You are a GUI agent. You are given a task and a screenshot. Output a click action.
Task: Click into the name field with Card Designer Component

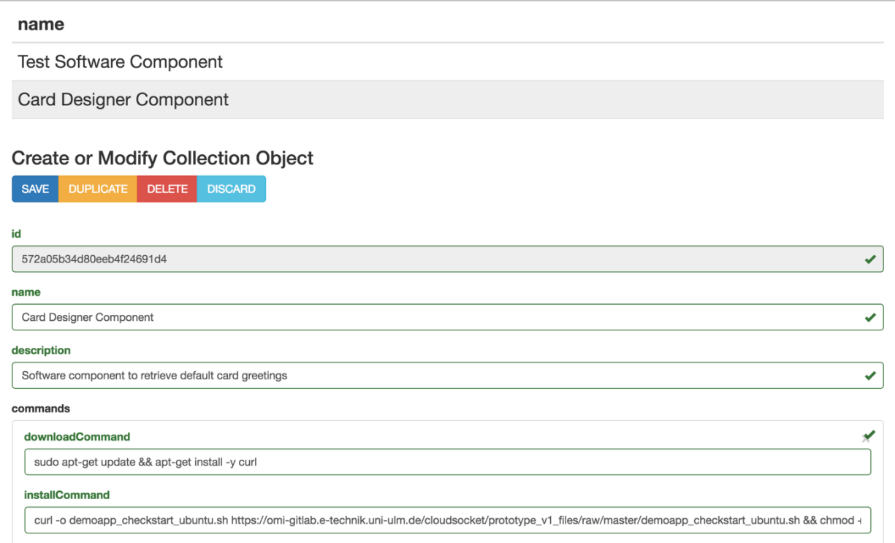click(x=430, y=317)
